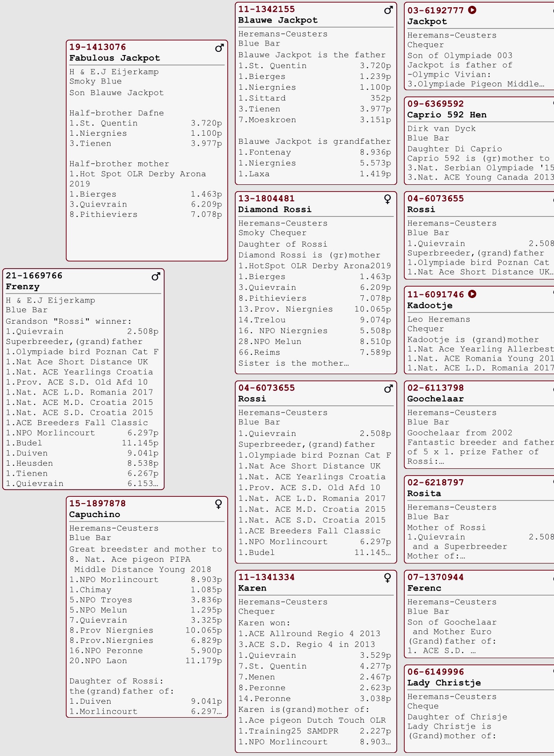
Task: Click the male symbol on Blauwe Jackpot card
Action: (388, 10)
